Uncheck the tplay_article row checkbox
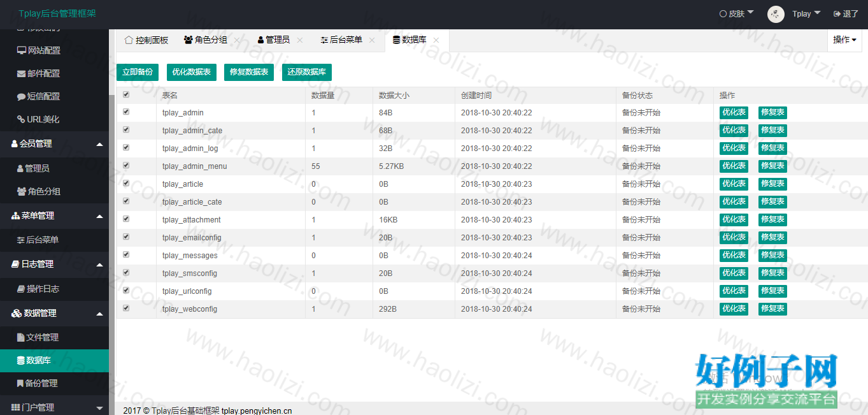This screenshot has width=868, height=415. point(126,183)
